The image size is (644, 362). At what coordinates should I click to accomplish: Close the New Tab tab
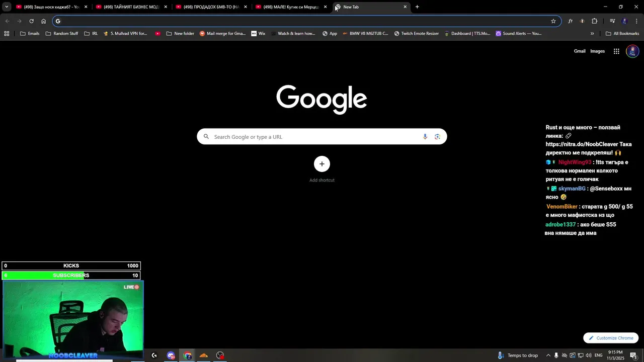(405, 7)
